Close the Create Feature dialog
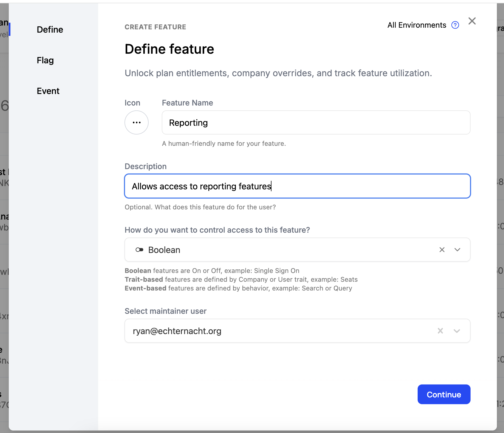This screenshot has width=504, height=433. coord(472,21)
